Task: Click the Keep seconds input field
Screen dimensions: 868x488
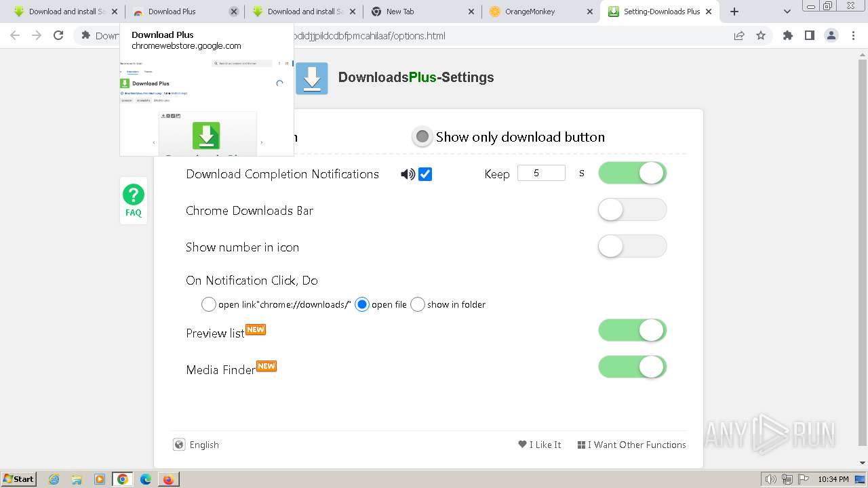Action: tap(541, 174)
